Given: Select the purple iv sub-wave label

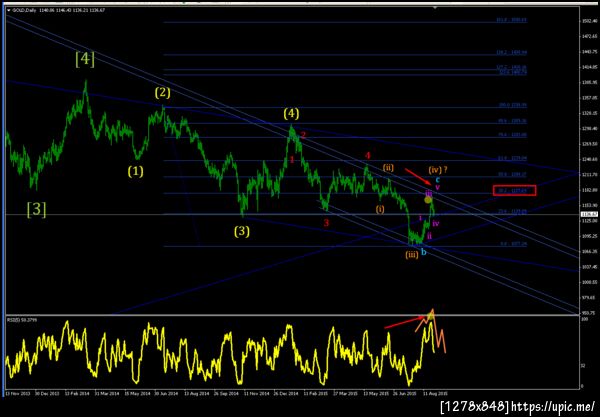Looking at the screenshot, I should click(x=436, y=223).
